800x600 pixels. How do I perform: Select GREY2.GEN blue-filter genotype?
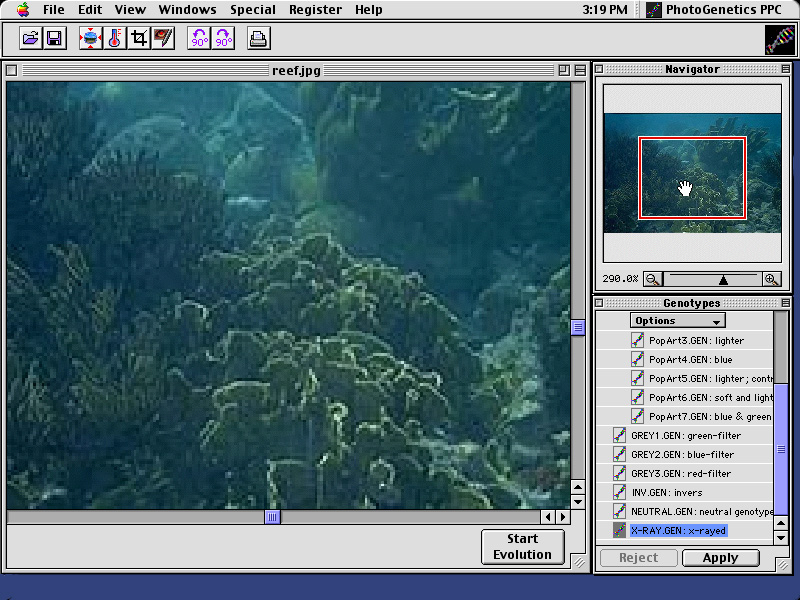[682, 455]
